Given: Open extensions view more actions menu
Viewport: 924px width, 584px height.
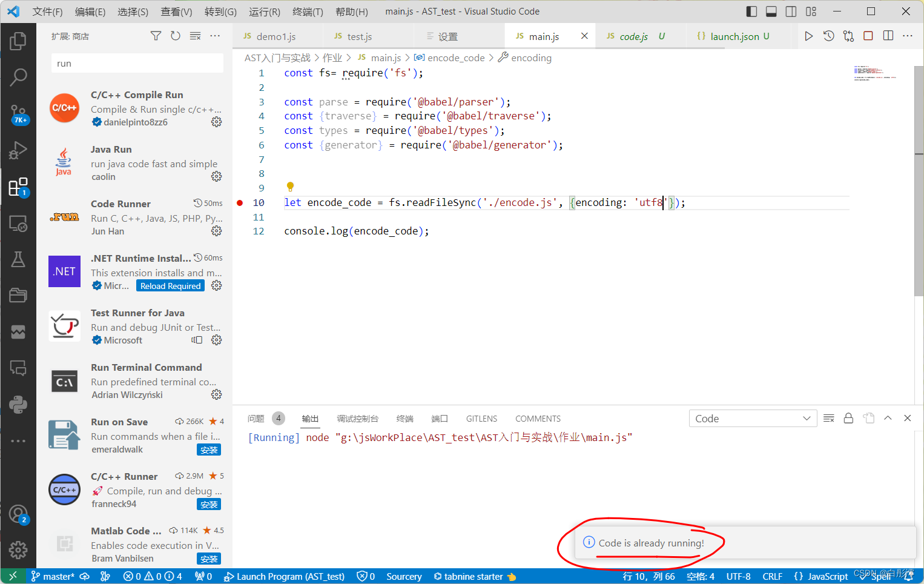Looking at the screenshot, I should [215, 36].
